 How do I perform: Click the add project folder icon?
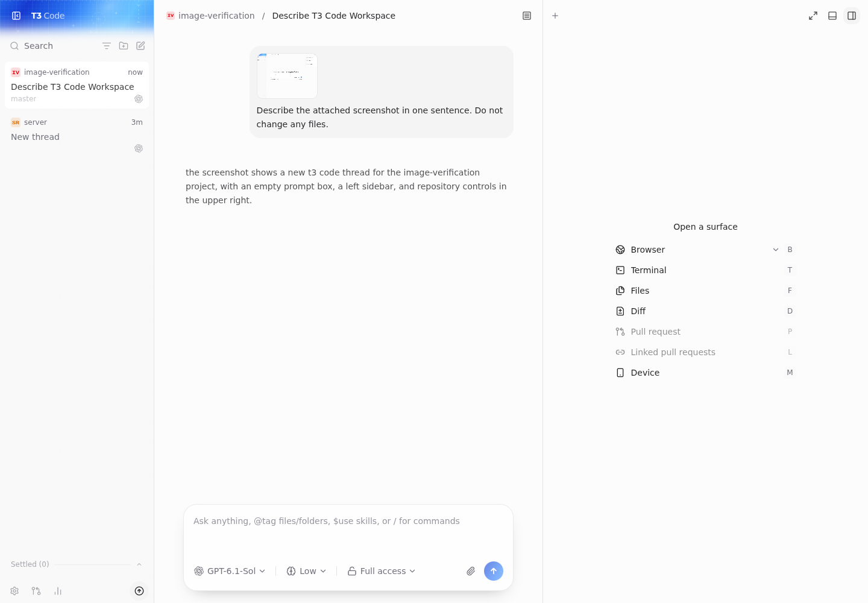point(124,46)
